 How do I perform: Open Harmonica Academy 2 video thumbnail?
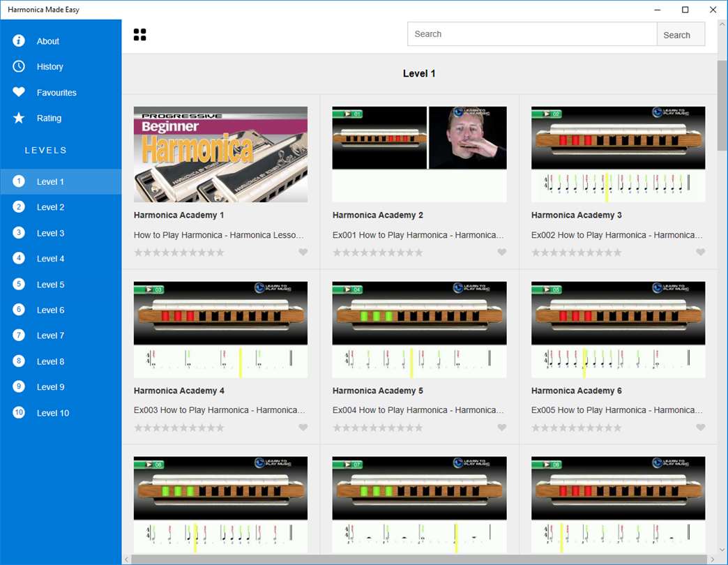click(419, 154)
